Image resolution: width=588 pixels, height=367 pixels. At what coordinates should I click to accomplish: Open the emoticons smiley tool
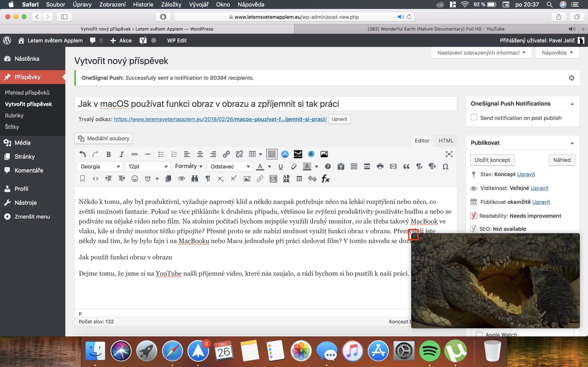(135, 179)
